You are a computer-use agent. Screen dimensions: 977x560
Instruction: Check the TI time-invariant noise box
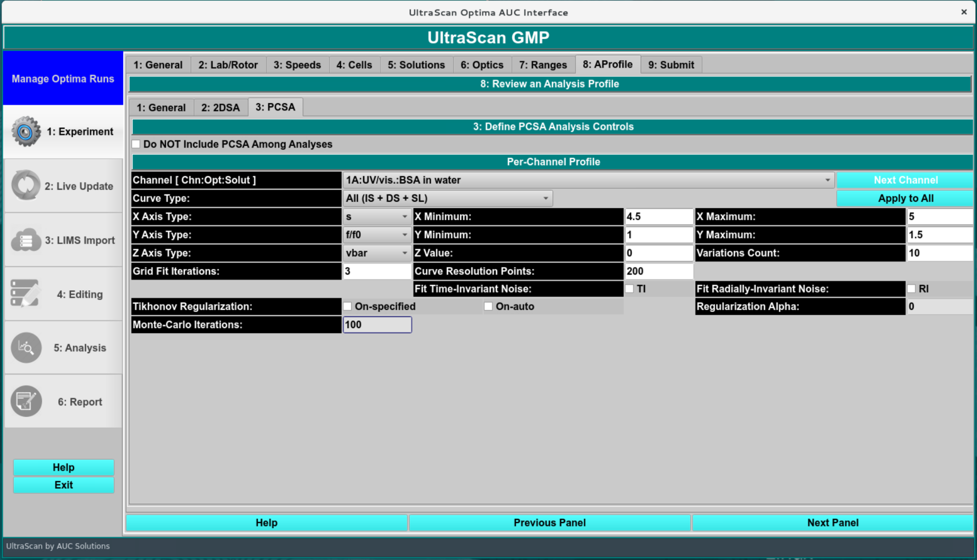(x=630, y=289)
